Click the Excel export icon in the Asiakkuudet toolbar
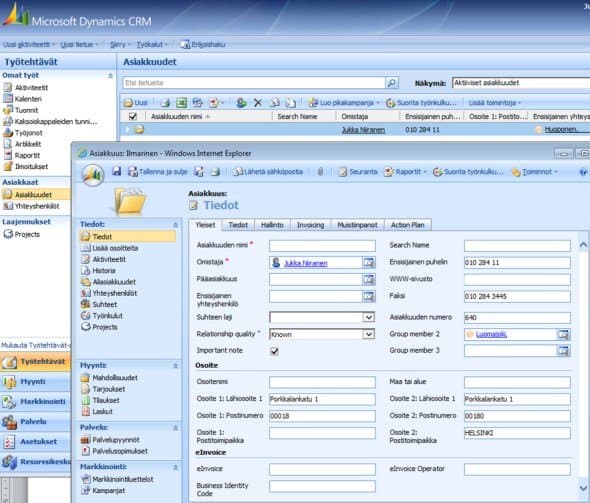 click(182, 103)
